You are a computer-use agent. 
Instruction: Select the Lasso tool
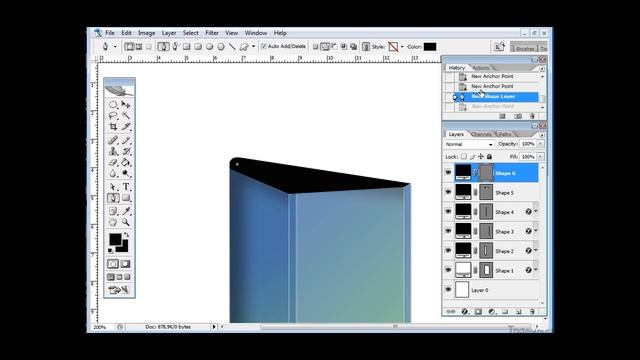[x=113, y=116]
